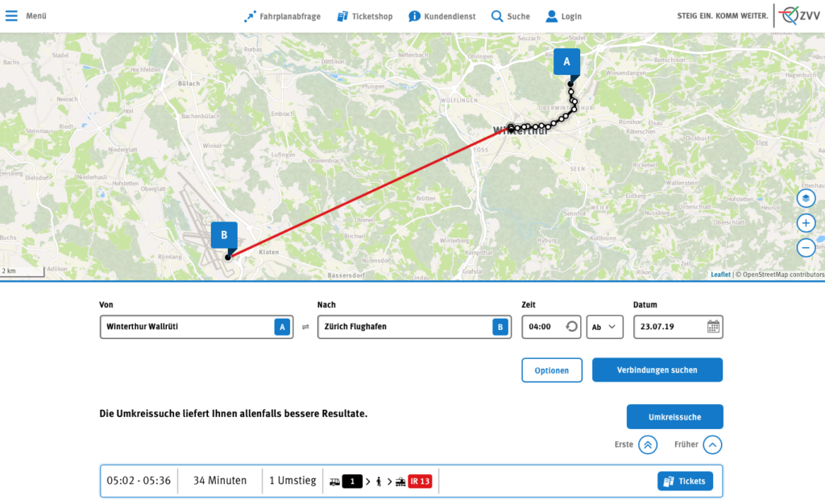
Task: Open the Leaflet attribution link
Action: [720, 275]
